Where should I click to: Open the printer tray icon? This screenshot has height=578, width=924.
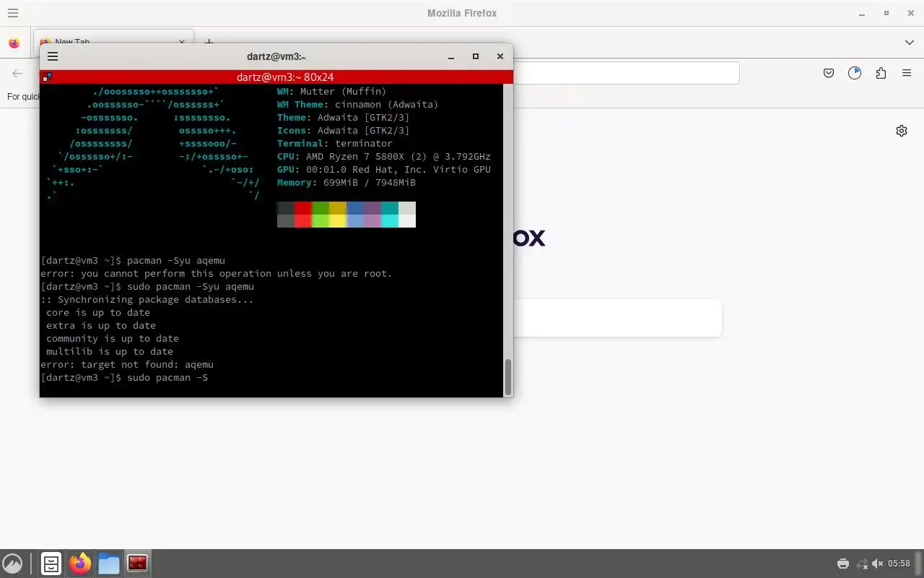click(842, 564)
